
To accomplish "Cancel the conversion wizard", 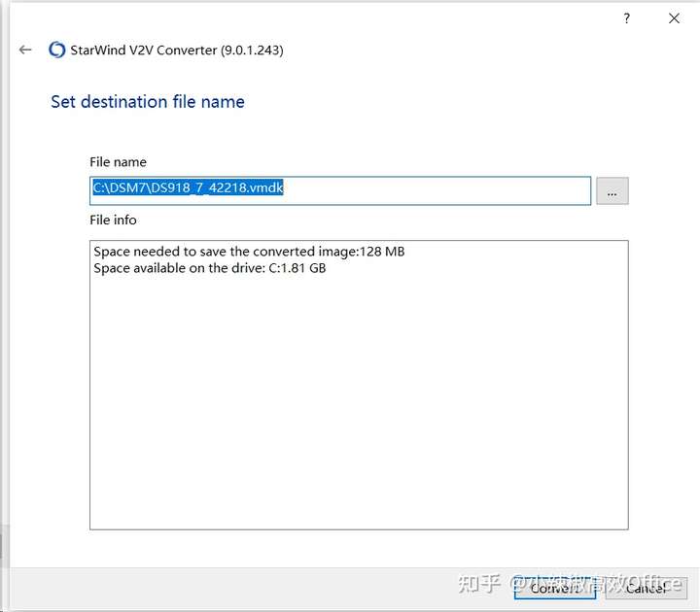I will pos(647,587).
